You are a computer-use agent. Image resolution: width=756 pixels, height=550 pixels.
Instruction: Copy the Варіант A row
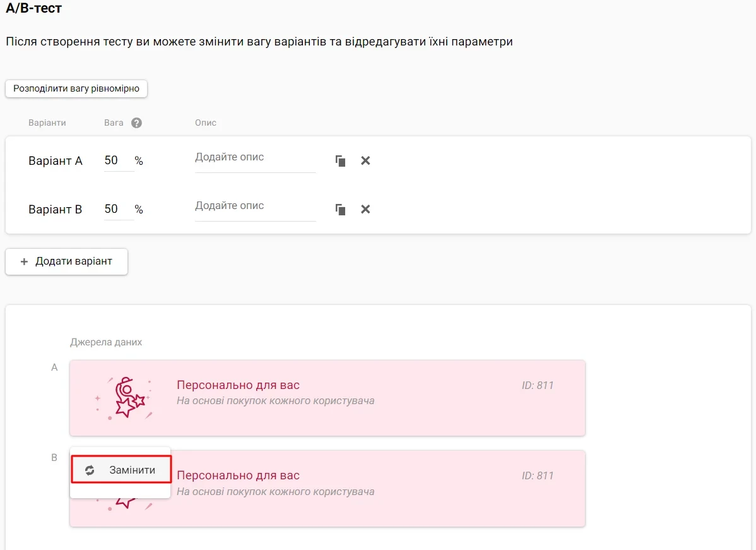click(x=340, y=160)
